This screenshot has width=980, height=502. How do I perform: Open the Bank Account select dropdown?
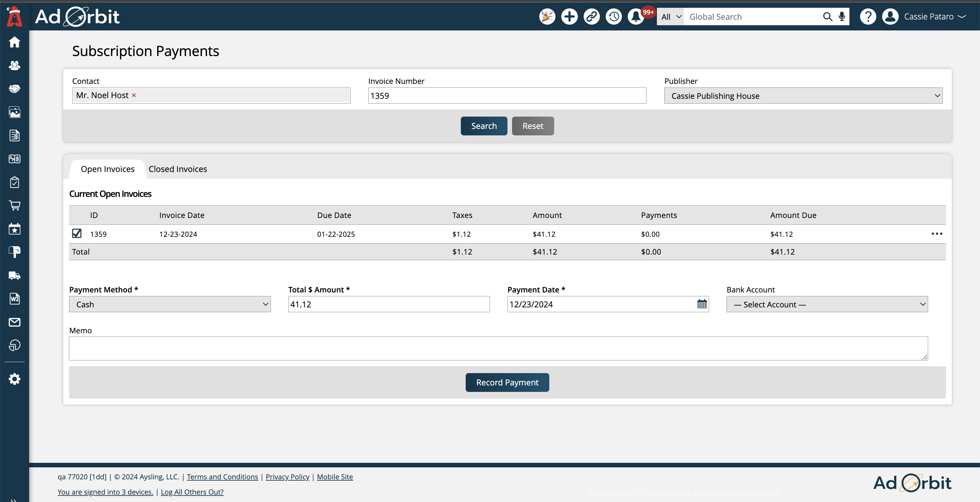[x=827, y=304]
